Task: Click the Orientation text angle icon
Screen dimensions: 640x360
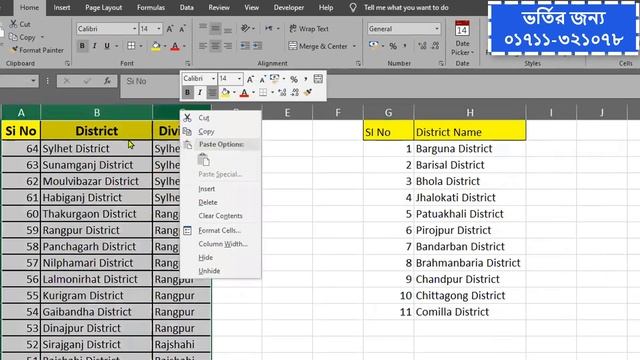Action: coord(245,28)
